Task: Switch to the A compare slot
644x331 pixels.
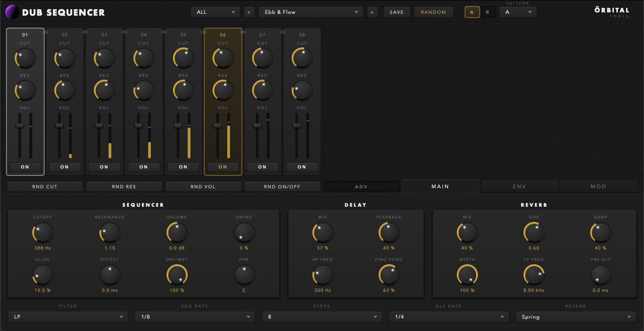Action: tap(472, 12)
